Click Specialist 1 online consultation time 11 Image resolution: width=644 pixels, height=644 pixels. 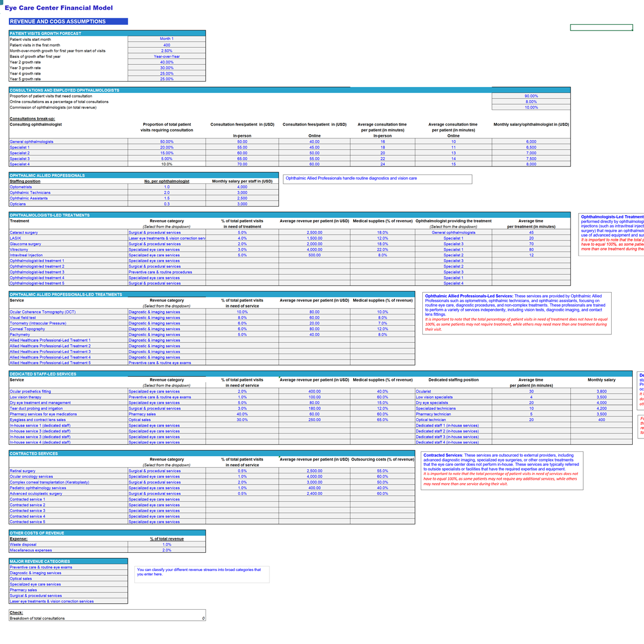[x=453, y=147]
